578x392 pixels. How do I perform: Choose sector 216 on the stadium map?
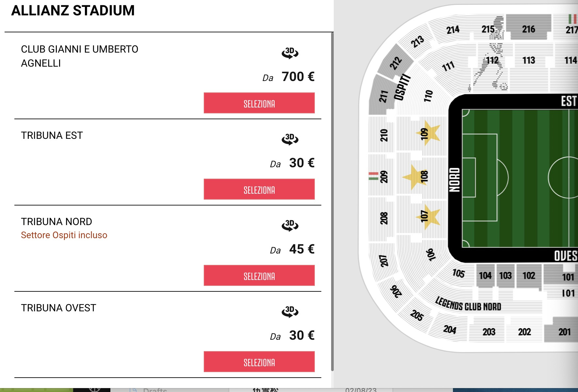click(x=528, y=28)
